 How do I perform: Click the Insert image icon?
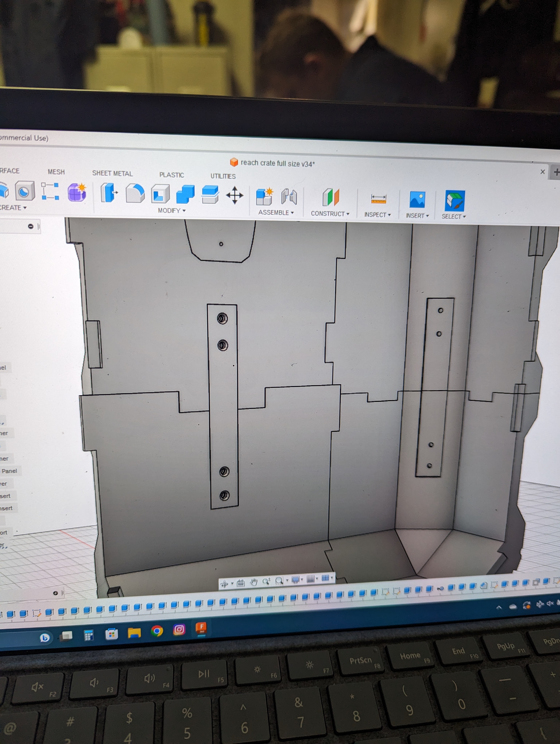pyautogui.click(x=417, y=200)
